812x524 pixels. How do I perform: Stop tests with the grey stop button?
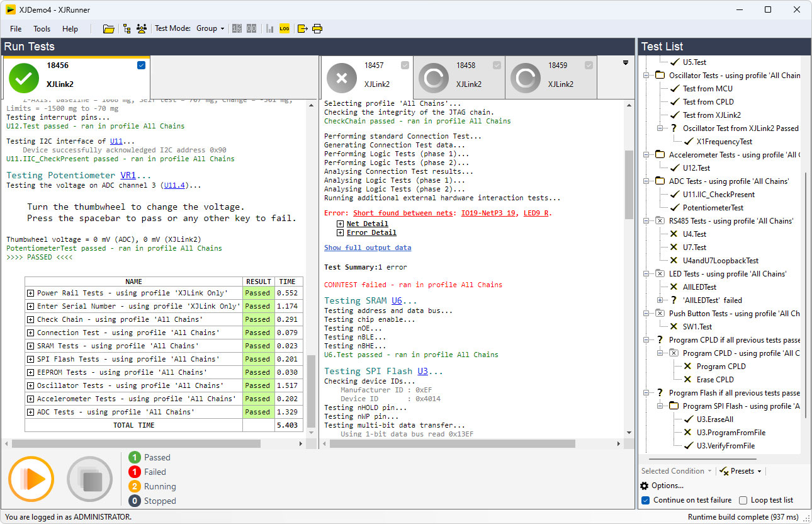(89, 479)
